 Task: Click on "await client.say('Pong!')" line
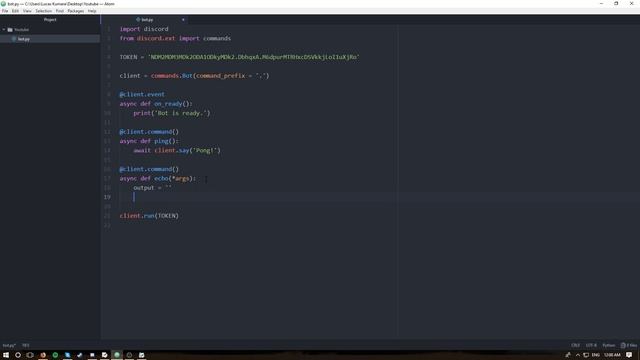pos(177,150)
